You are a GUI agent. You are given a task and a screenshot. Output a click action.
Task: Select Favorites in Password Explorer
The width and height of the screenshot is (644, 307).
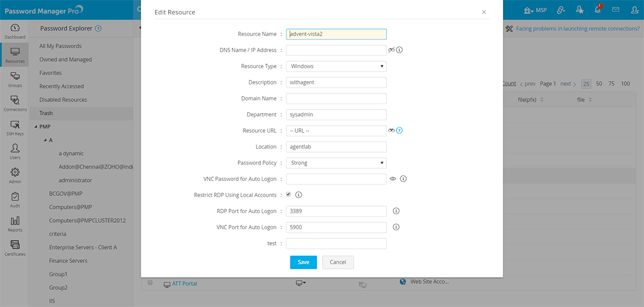click(x=50, y=73)
